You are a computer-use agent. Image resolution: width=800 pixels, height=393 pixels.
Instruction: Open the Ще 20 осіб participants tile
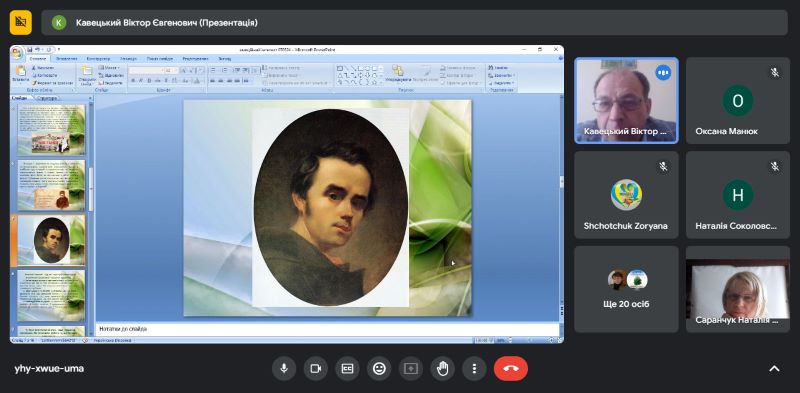pyautogui.click(x=627, y=289)
